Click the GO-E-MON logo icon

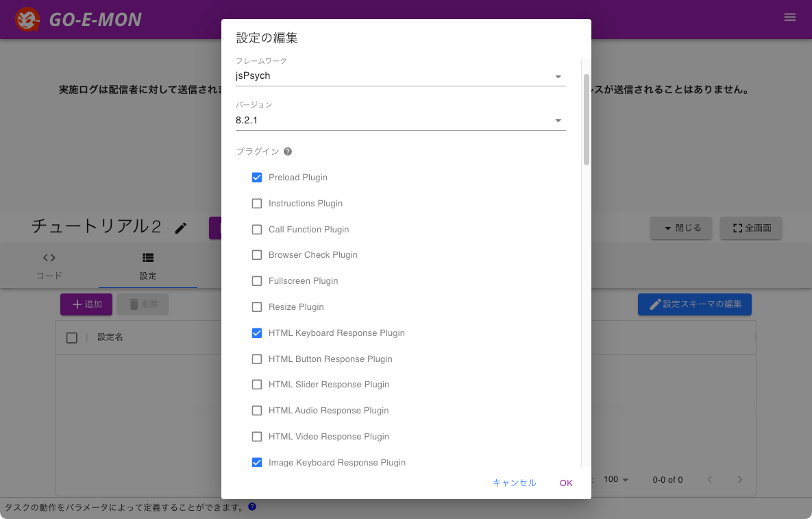(27, 19)
